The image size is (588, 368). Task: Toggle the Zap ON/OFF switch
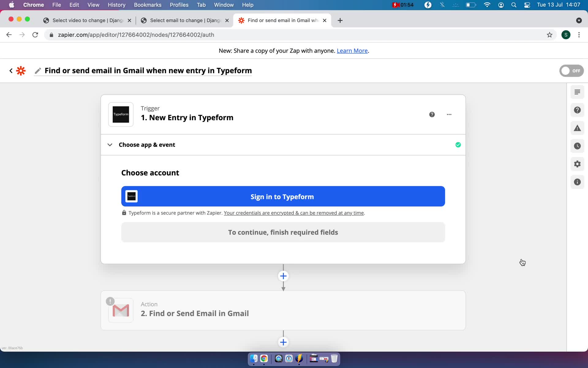571,70
